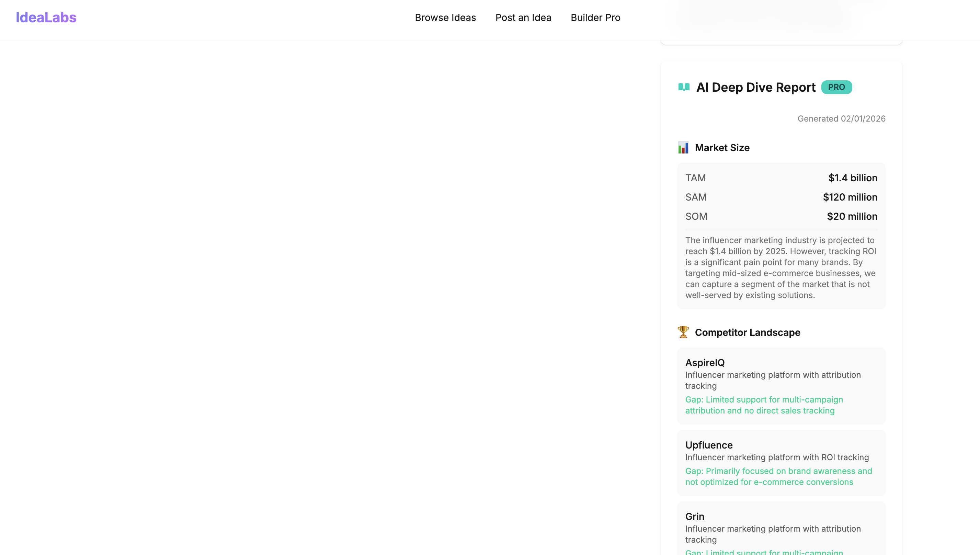This screenshot has width=980, height=555.
Task: Expand the Grin competitor card
Action: point(781,530)
